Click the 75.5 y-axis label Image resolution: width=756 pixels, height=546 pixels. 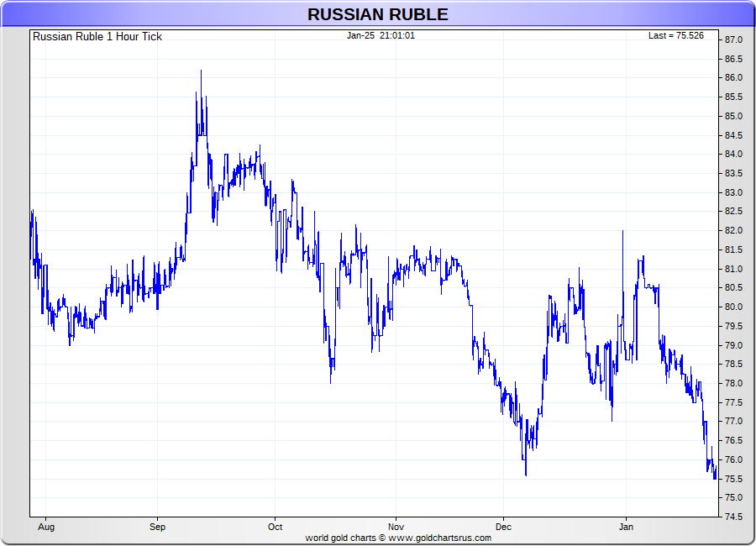tap(734, 479)
